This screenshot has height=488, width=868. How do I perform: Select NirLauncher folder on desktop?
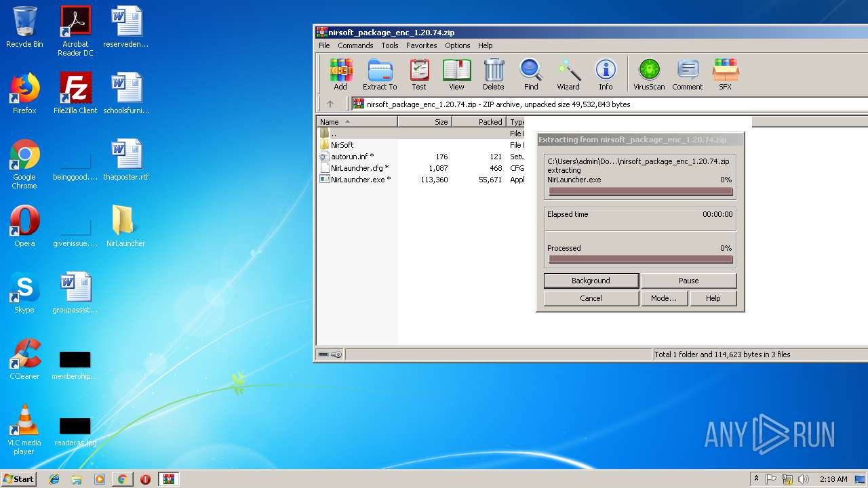click(125, 226)
